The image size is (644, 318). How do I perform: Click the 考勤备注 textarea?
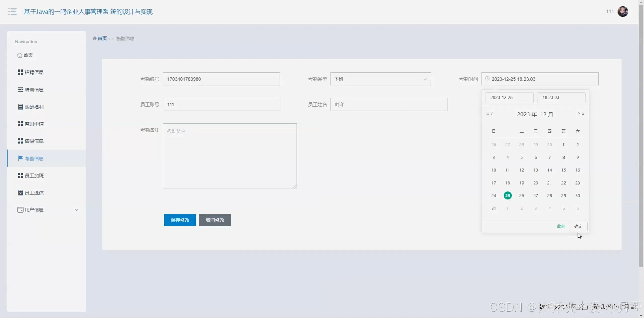point(229,156)
